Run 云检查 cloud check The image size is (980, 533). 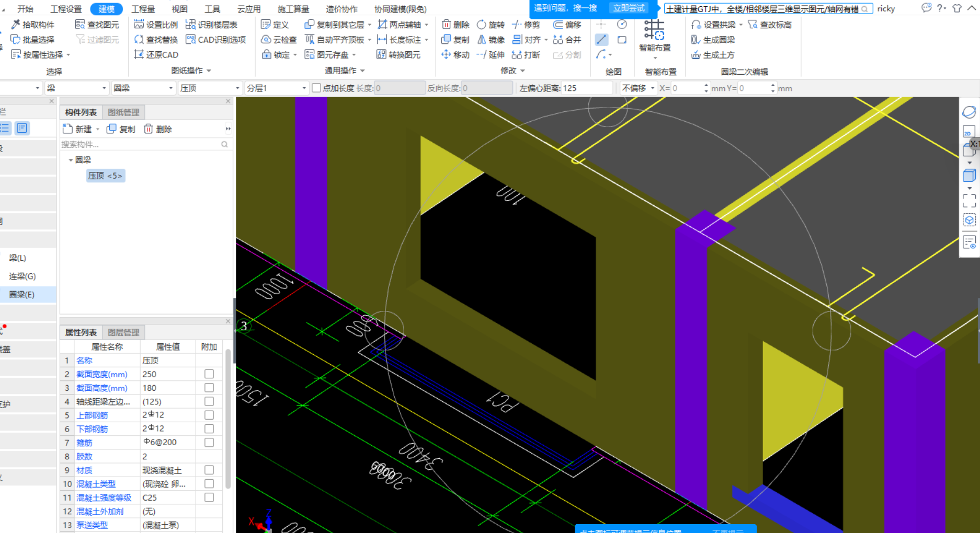[279, 40]
